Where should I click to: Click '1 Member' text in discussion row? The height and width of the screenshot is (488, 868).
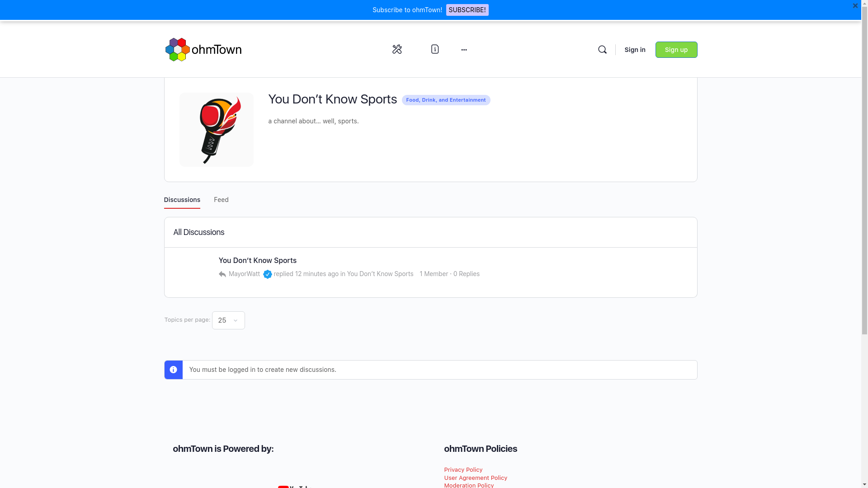[x=434, y=274]
